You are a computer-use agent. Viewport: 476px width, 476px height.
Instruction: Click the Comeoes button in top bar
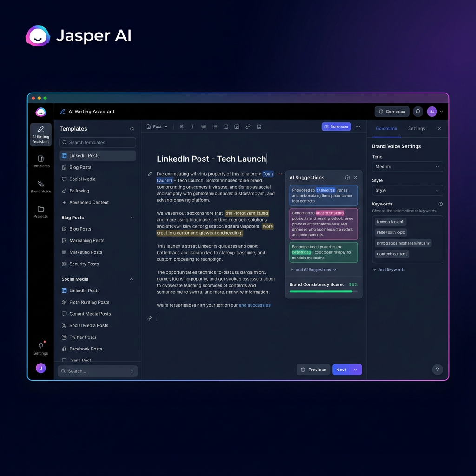pyautogui.click(x=391, y=112)
